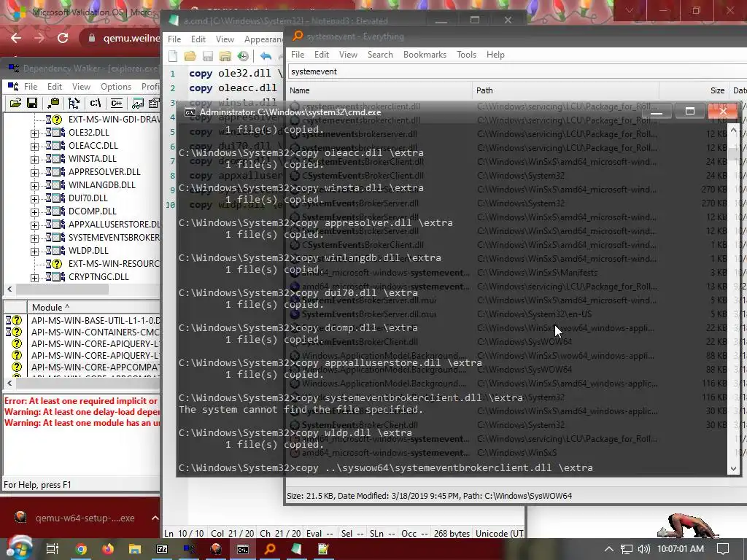Click Open icon in Dependency Walker toolbar
The width and height of the screenshot is (747, 560).
coord(16,103)
